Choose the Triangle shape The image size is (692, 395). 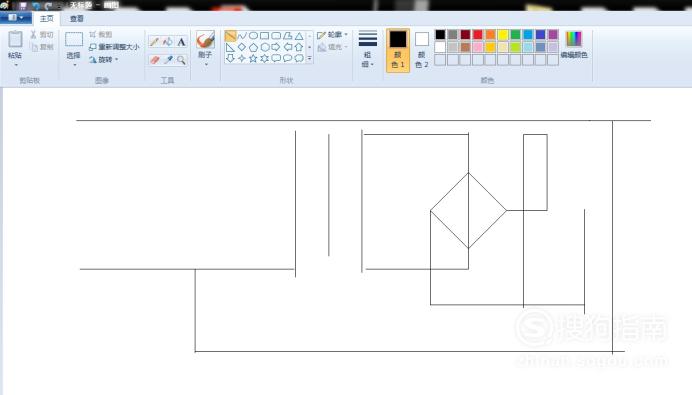299,36
